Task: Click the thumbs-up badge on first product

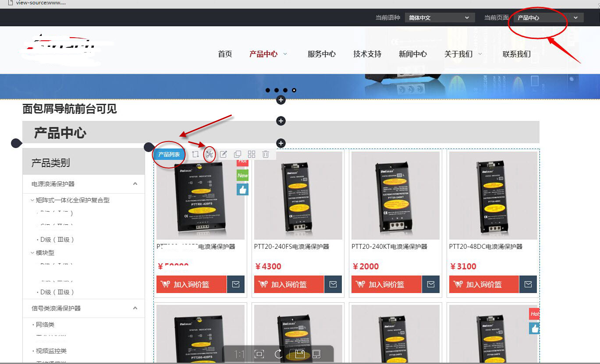Action: click(242, 189)
